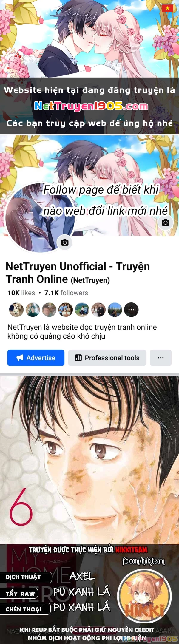This screenshot has height=644, width=179.
Task: Click the red volume number 6
Action: pyautogui.click(x=21, y=506)
